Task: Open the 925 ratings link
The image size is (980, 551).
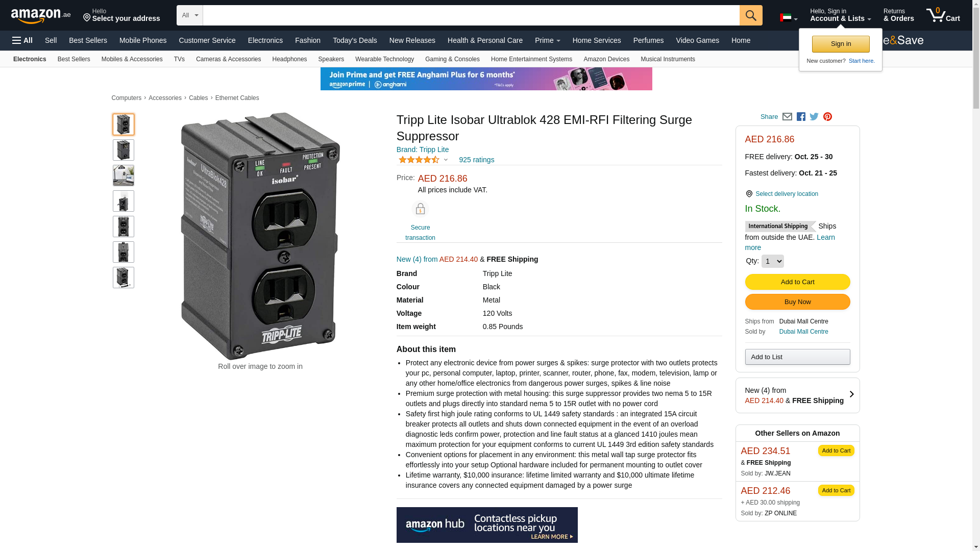Action: (x=476, y=160)
